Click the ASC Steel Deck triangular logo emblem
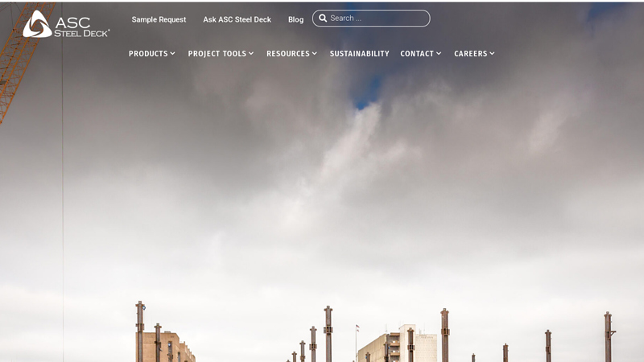 [x=36, y=24]
